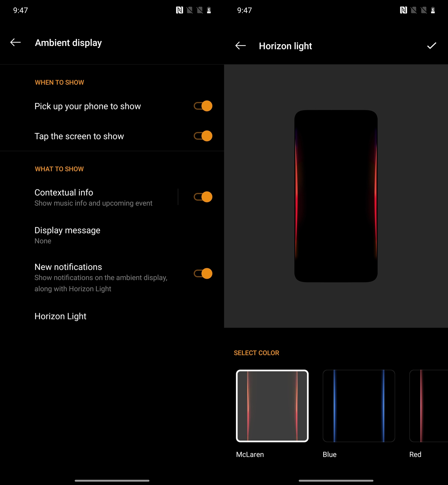This screenshot has width=448, height=485.
Task: Turn off Contextual info switch
Action: pyautogui.click(x=203, y=197)
